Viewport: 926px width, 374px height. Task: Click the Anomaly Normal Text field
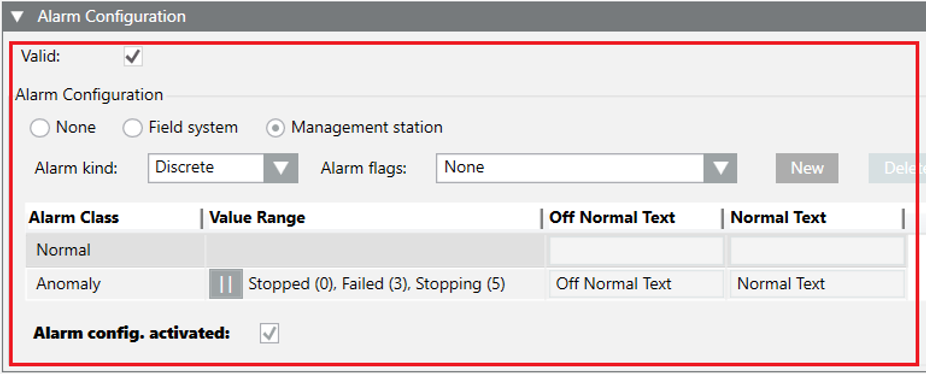click(817, 284)
